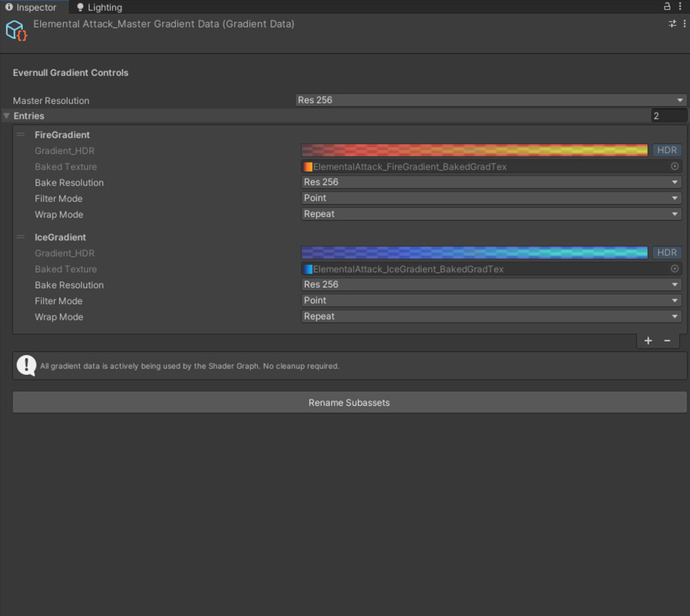This screenshot has height=616, width=690.
Task: Remove the selected entry with the minus button
Action: [x=667, y=340]
